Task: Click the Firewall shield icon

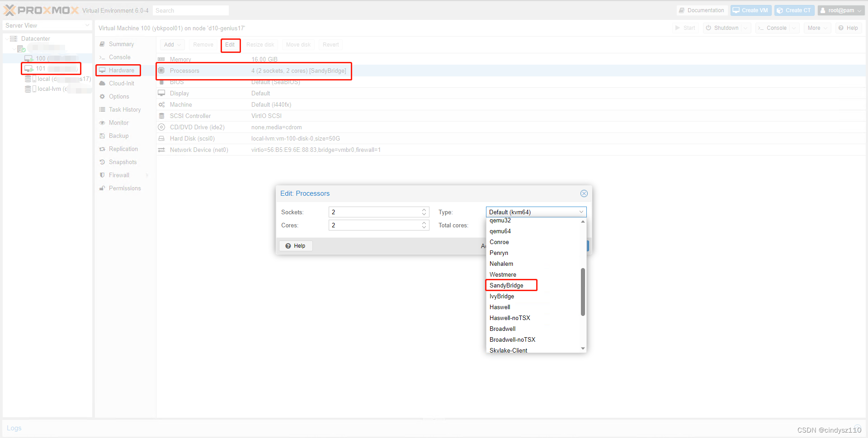Action: (x=102, y=175)
